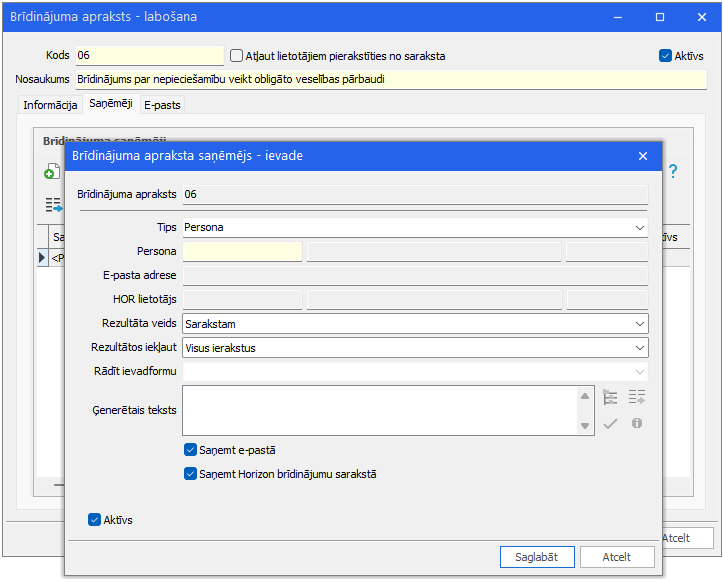Open the blue question mark help icon
The image size is (723, 579).
click(x=673, y=171)
